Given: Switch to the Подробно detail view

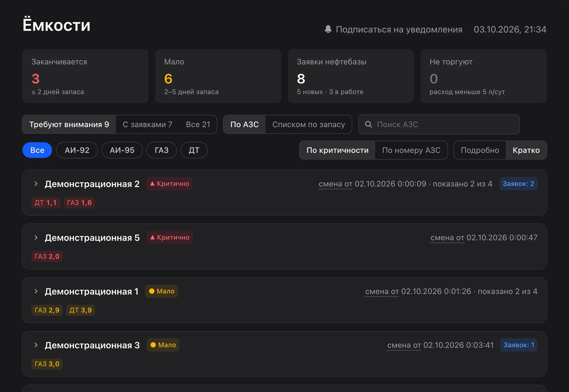Looking at the screenshot, I should [480, 150].
